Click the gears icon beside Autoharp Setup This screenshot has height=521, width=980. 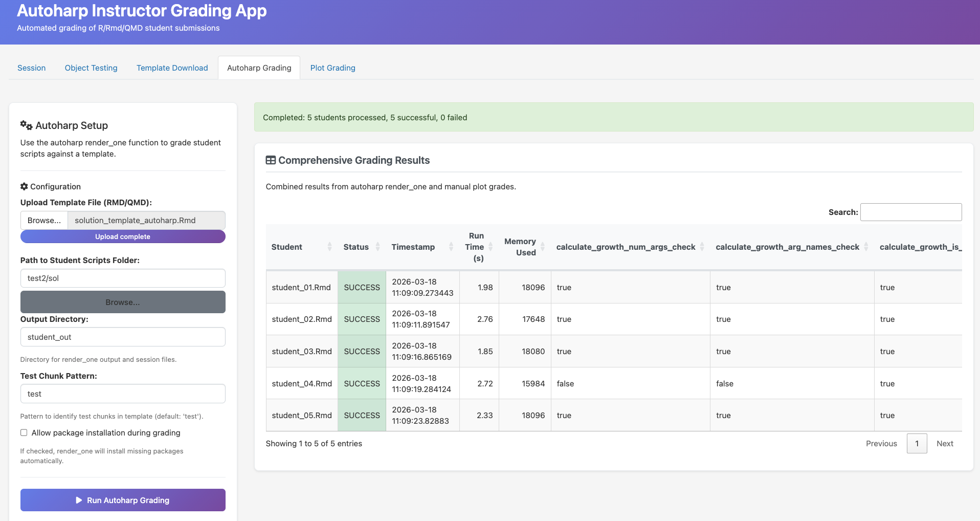[x=26, y=125]
